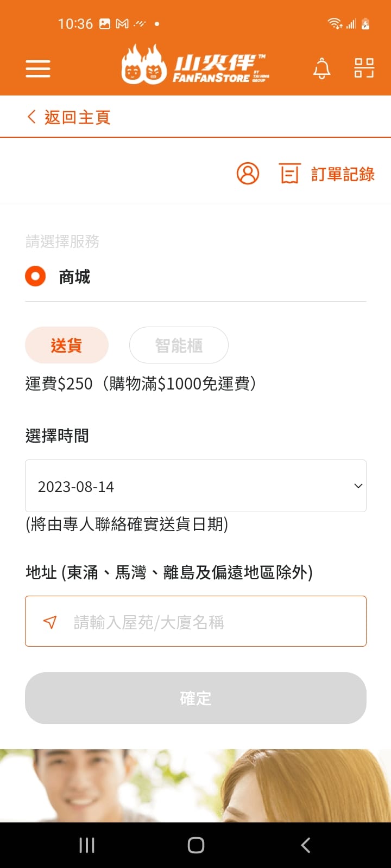Image resolution: width=391 pixels, height=868 pixels.
Task: Open the hamburger menu
Action: pos(38,69)
